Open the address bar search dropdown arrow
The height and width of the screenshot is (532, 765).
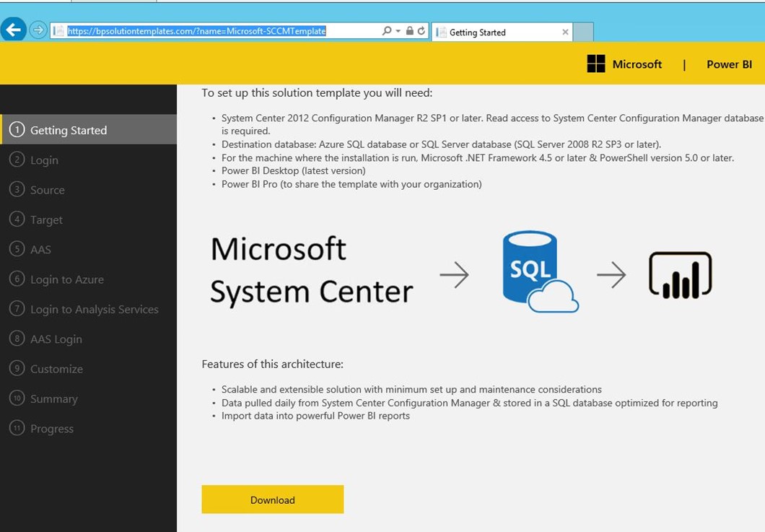coord(398,31)
